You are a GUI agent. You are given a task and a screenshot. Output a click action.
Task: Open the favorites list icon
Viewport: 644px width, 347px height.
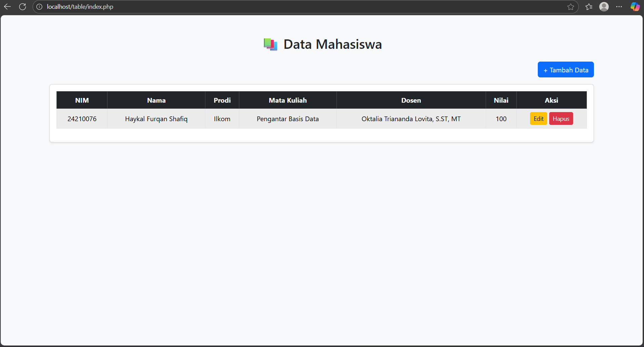pyautogui.click(x=589, y=7)
